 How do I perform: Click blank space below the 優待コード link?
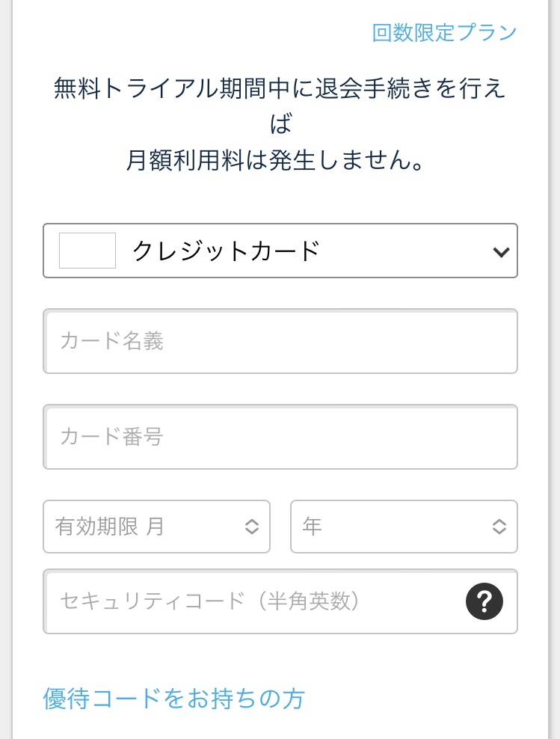point(280,727)
